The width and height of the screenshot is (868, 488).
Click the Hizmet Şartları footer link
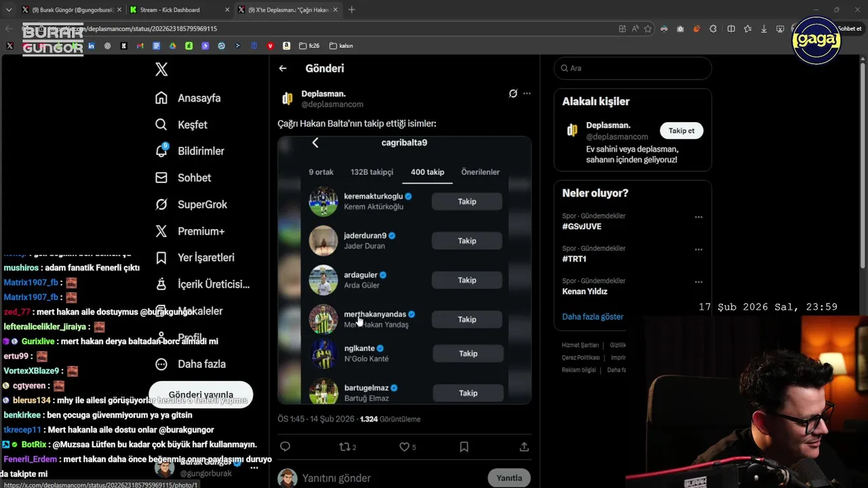(580, 345)
